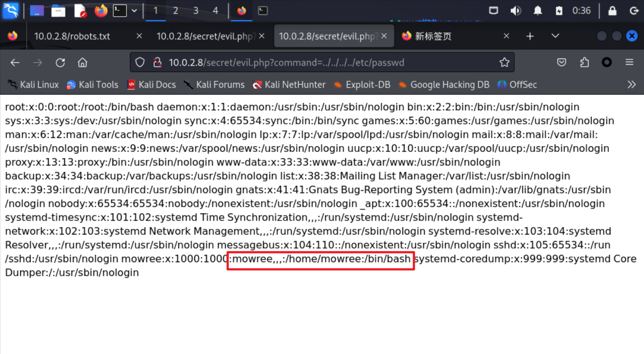Open the Pocket save icon

pos(561,62)
